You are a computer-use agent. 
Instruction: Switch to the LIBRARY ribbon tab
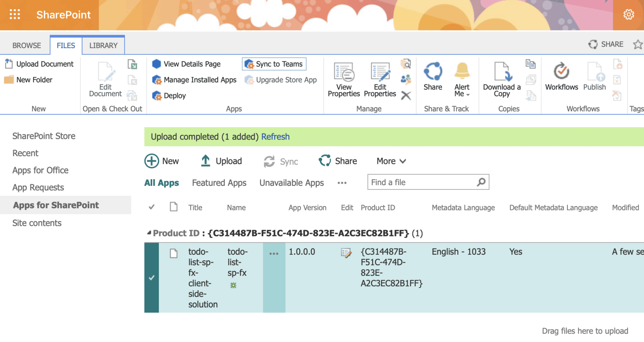click(103, 46)
